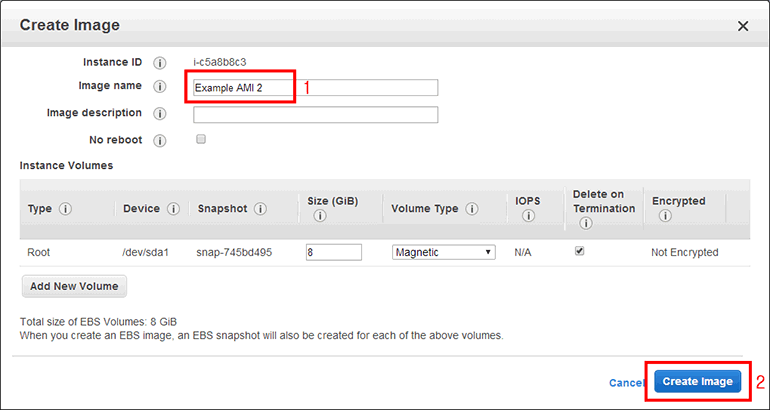770x410 pixels.
Task: Click the No reboot info icon
Action: pos(160,141)
